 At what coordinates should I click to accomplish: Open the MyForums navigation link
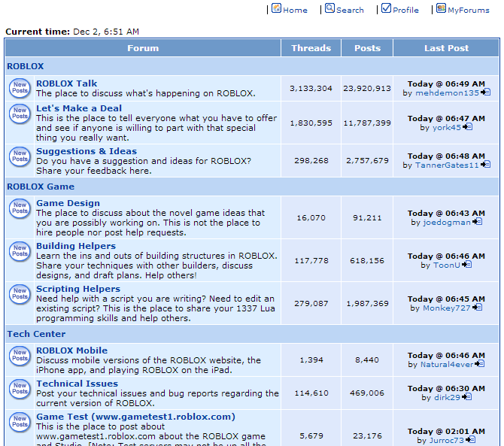point(469,11)
